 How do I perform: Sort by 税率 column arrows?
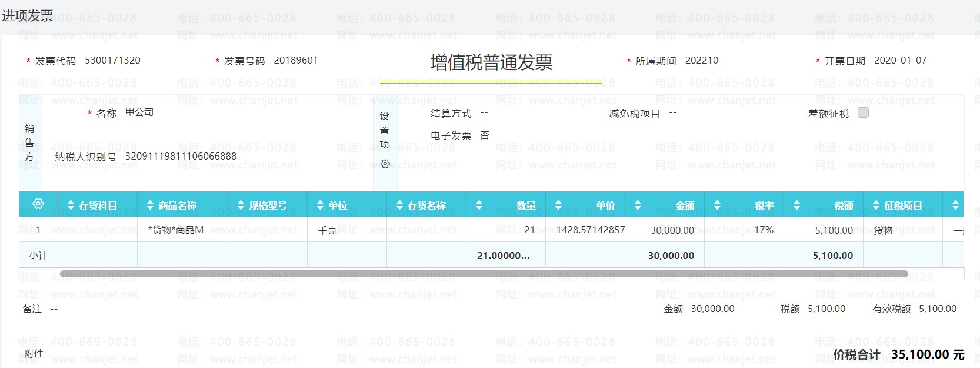[x=717, y=205]
